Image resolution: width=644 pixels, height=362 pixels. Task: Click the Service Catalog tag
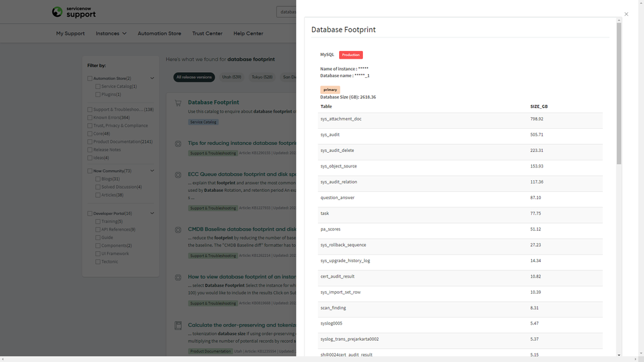(x=203, y=122)
